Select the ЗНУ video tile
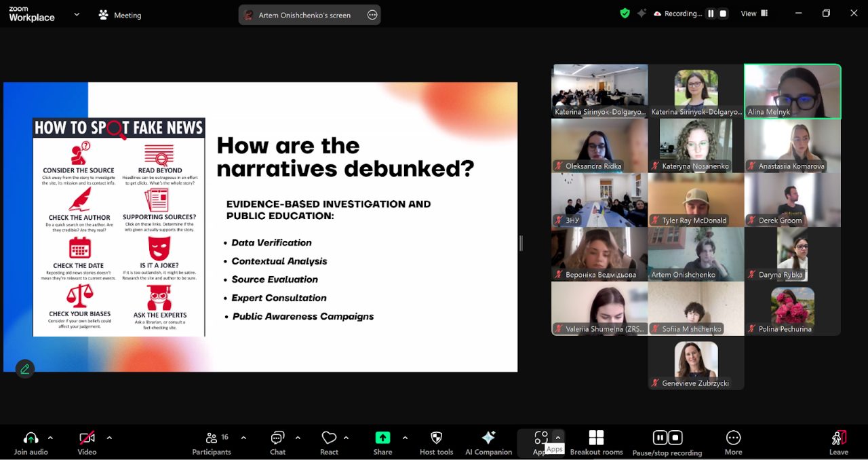The height and width of the screenshot is (460, 868). pyautogui.click(x=599, y=200)
